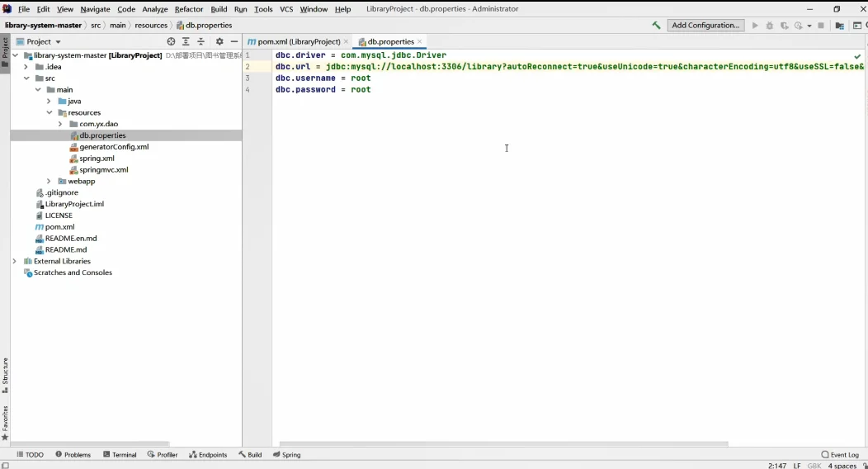The width and height of the screenshot is (868, 469).
Task: Open the Build tool window
Action: (x=250, y=455)
